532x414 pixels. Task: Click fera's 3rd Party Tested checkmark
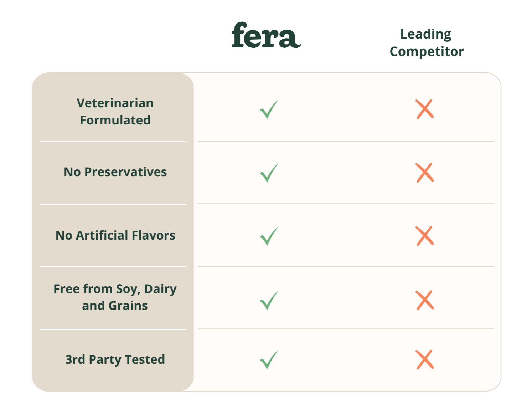coord(269,359)
